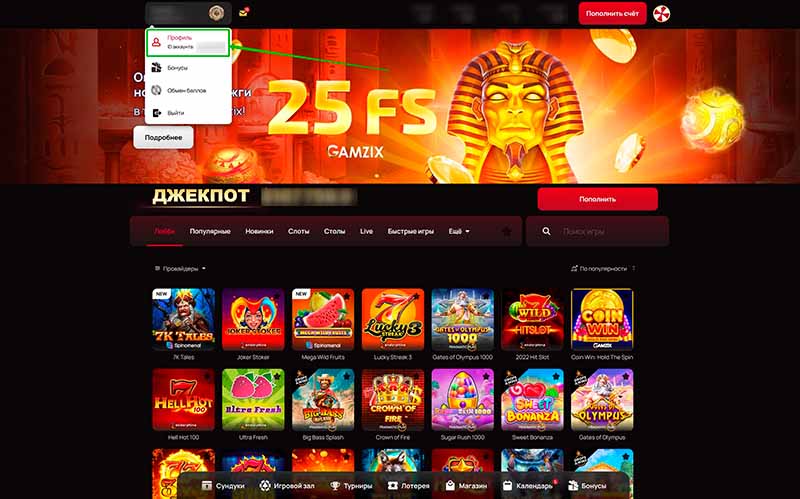
Task: Select Профиль in the account menu
Action: 188,42
